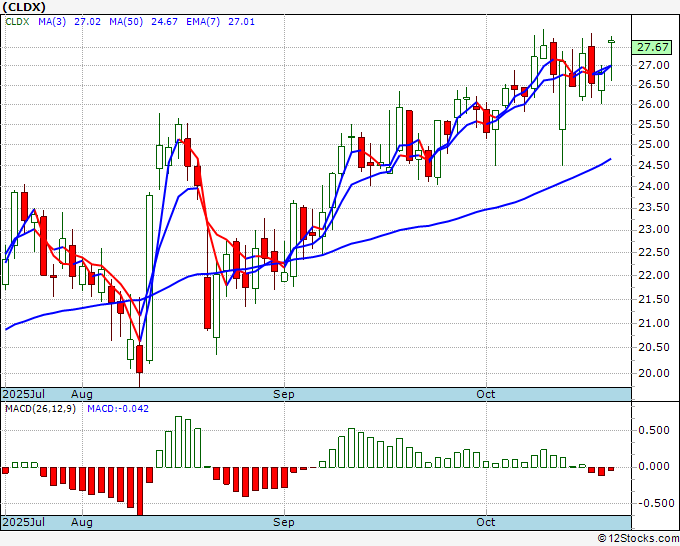Click the 21.50 price axis label

point(654,299)
